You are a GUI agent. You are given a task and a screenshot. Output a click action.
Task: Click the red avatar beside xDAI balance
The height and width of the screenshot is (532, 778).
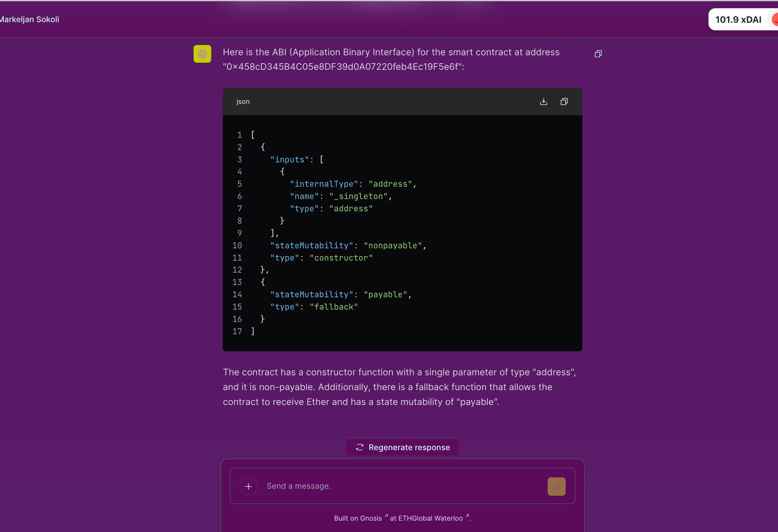pyautogui.click(x=774, y=19)
